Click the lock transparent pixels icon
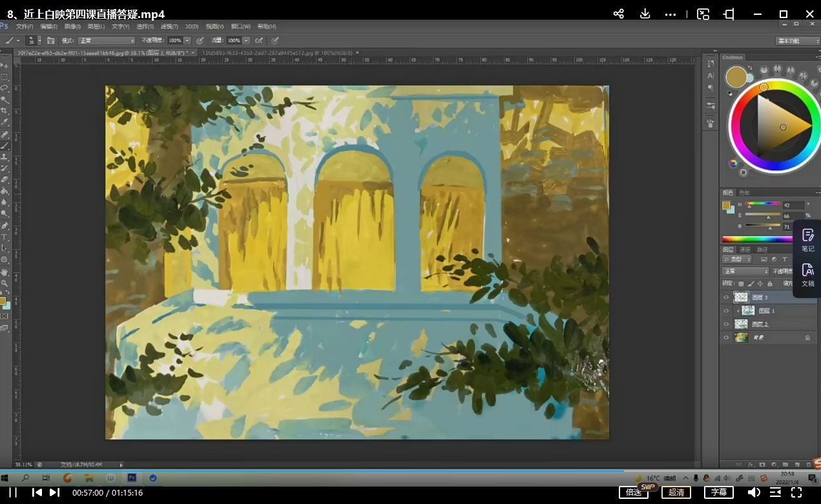 click(x=741, y=283)
